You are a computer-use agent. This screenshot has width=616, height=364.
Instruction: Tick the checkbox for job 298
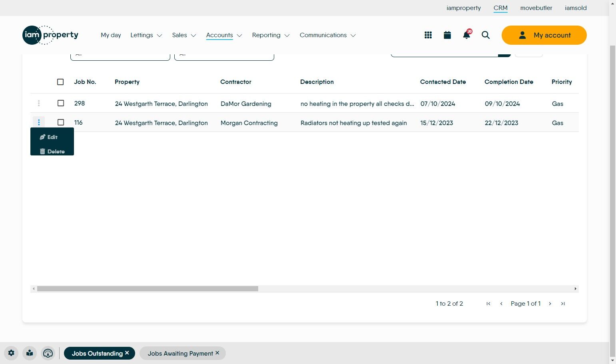point(61,103)
